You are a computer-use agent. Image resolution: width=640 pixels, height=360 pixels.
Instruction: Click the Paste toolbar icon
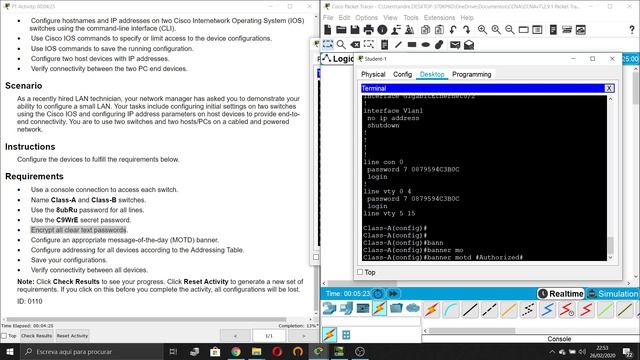[x=439, y=30]
